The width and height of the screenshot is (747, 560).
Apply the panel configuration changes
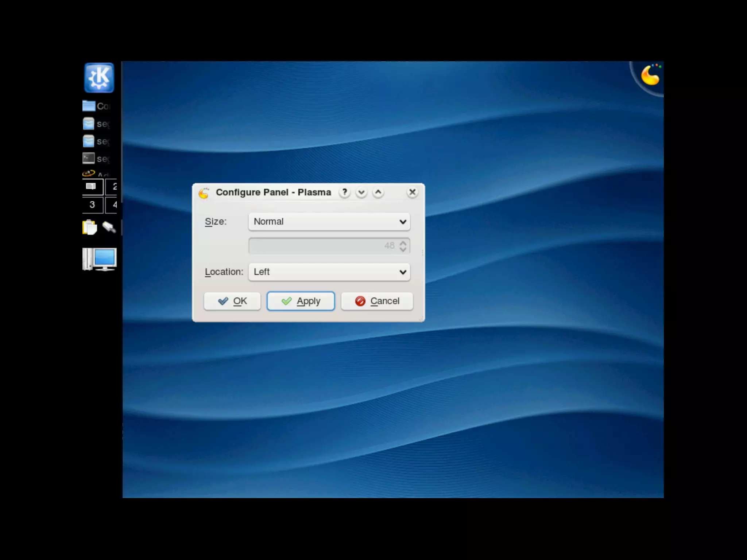[301, 301]
